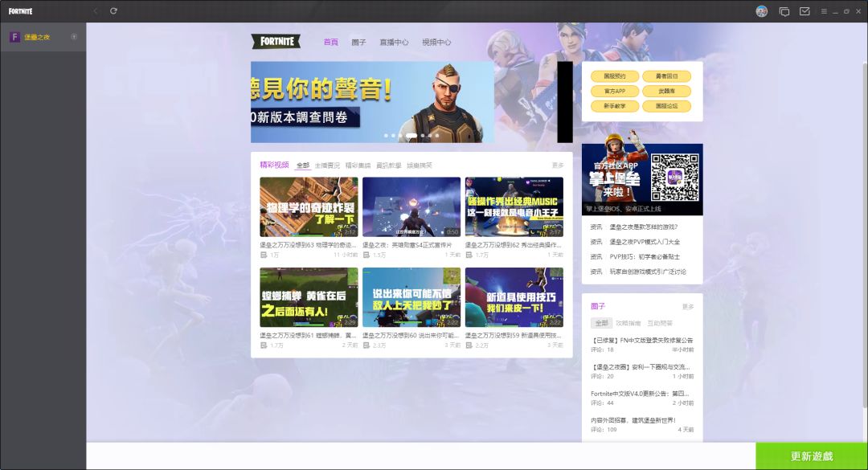Open the 物理学的奇迹炸裂 video thumbnail
The height and width of the screenshot is (470, 868).
(309, 206)
